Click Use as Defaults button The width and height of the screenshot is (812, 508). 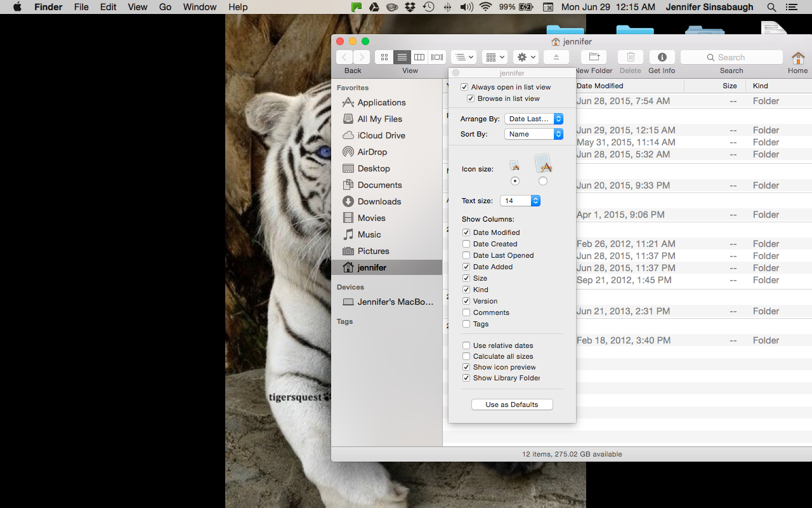pos(512,404)
